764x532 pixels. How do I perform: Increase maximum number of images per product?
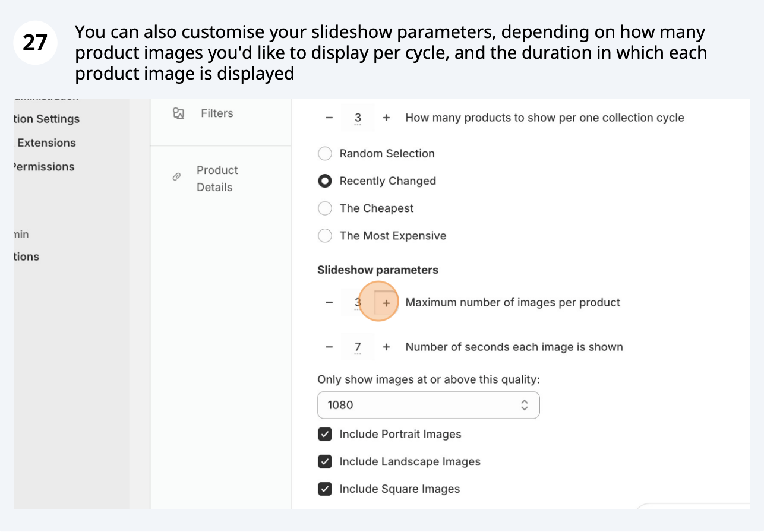coord(386,302)
